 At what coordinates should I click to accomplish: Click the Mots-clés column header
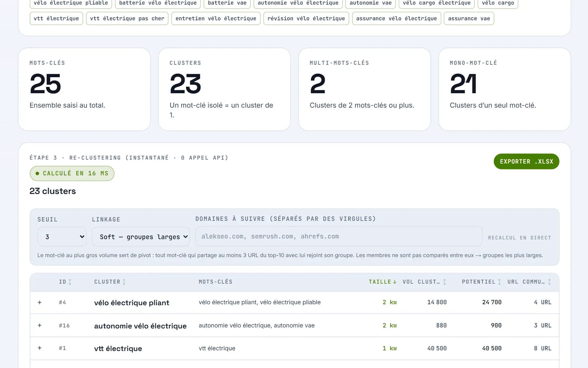(216, 282)
